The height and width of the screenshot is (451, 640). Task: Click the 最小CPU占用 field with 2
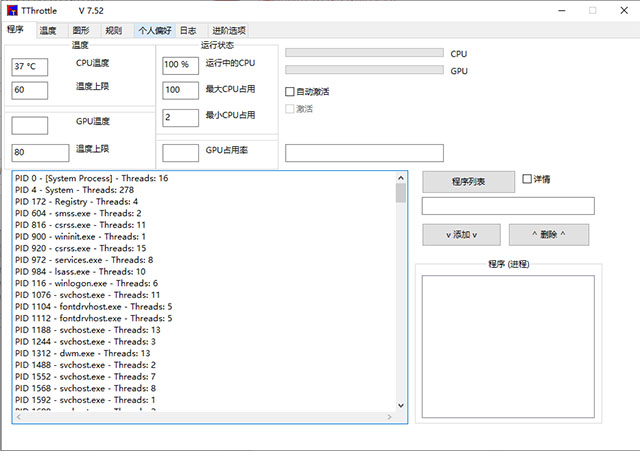180,118
